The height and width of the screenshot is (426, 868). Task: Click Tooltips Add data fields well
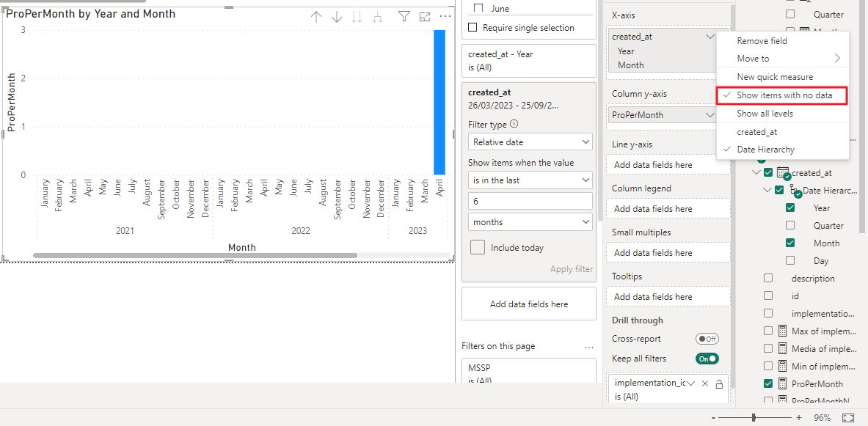[668, 297]
